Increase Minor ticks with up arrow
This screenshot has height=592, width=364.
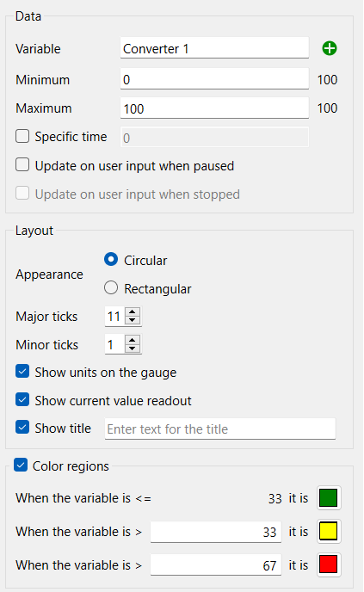(133, 340)
